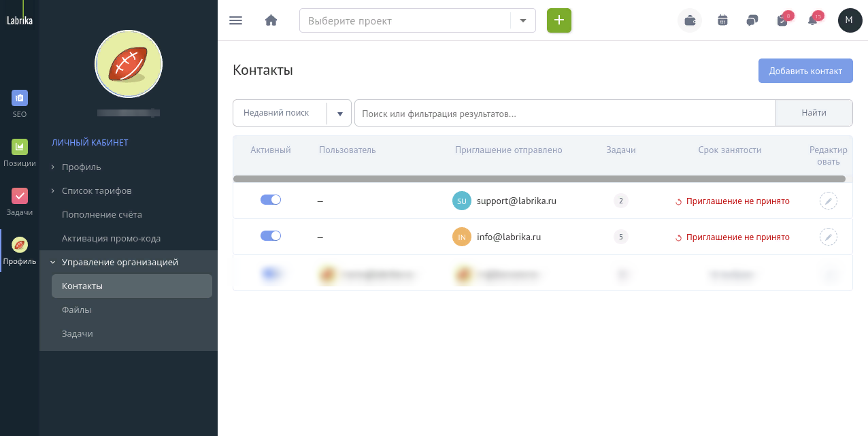Edit the support@labrika.ru contact
This screenshot has width=868, height=436.
coord(828,201)
